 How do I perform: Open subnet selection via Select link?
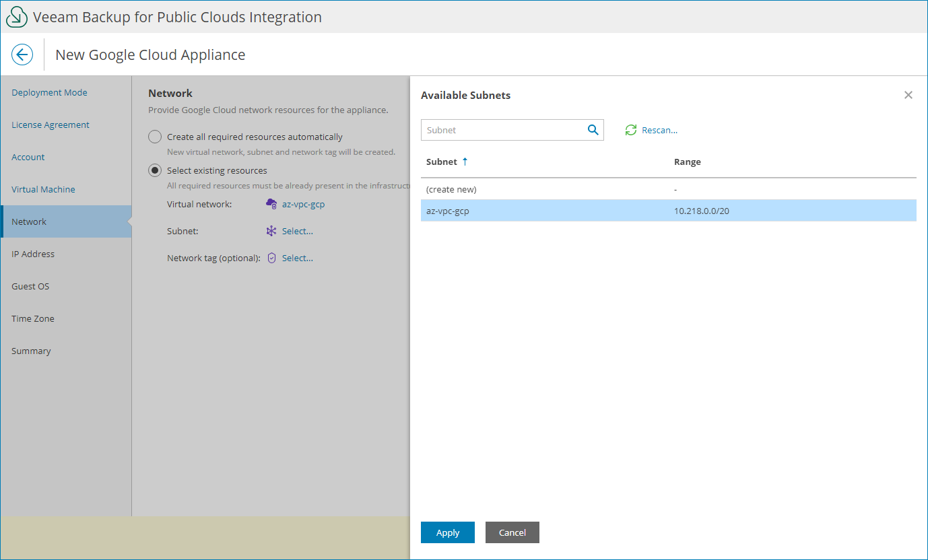296,231
